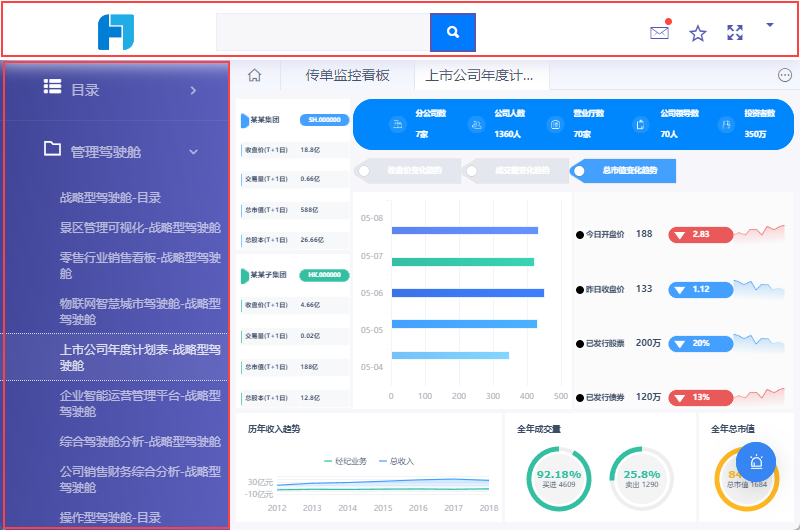Click the red 2.83 change badge
This screenshot has width=800, height=530.
coord(701,235)
